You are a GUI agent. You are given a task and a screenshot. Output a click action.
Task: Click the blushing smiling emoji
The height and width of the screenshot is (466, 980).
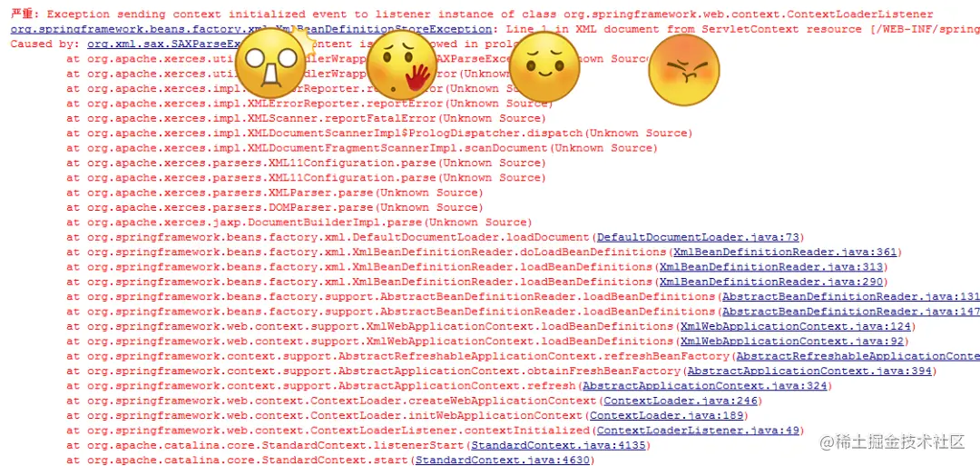point(544,66)
